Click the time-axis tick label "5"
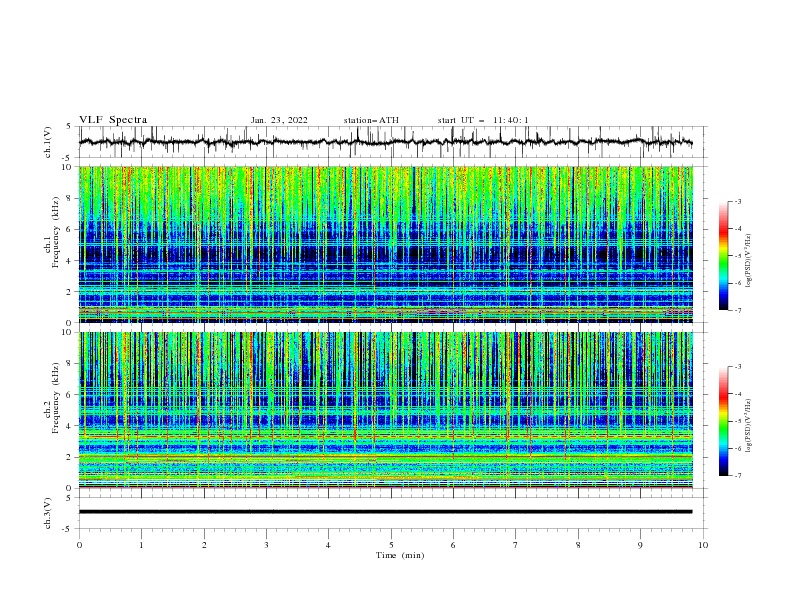 (391, 545)
